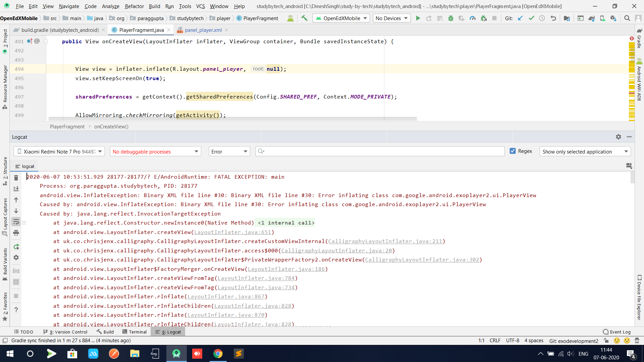Open the Refactor menu
Viewport: 644px width, 362px height.
134,6
